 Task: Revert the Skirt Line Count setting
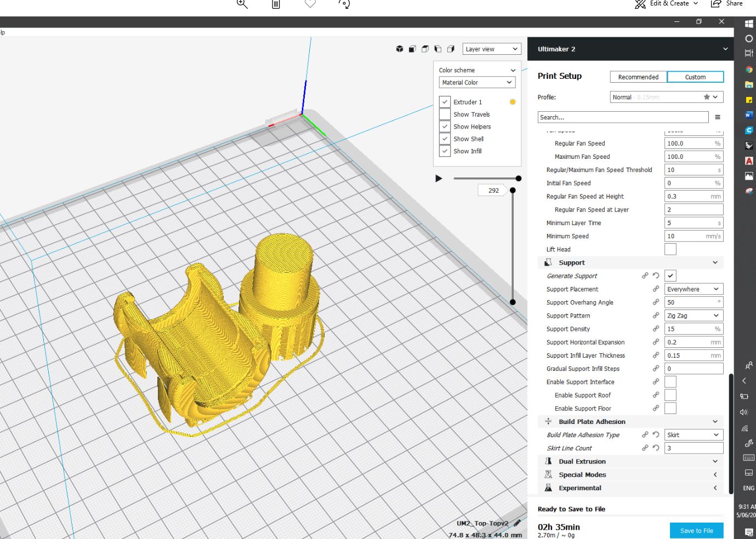(656, 448)
